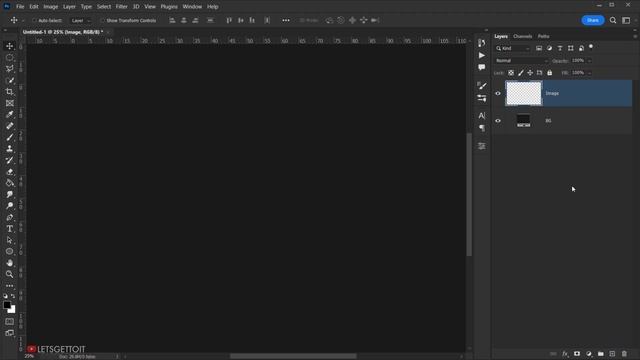The height and width of the screenshot is (360, 640).
Task: Open the Auto-Select Layer dropdown
Action: (x=80, y=20)
